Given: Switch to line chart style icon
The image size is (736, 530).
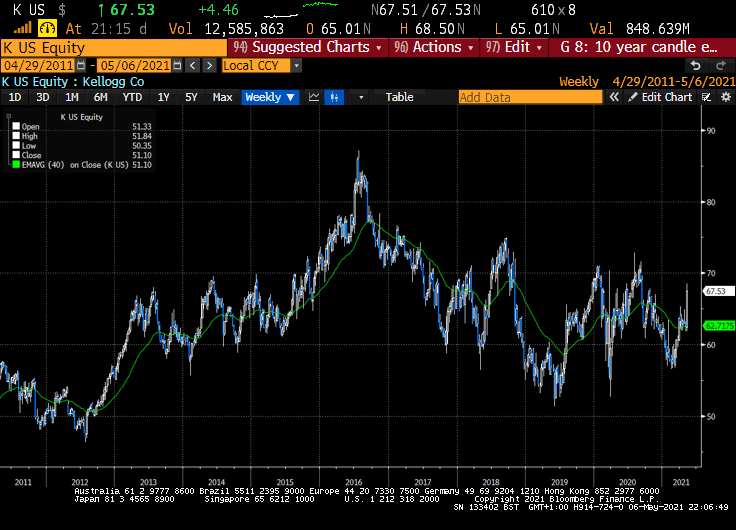Looking at the screenshot, I should (x=314, y=97).
